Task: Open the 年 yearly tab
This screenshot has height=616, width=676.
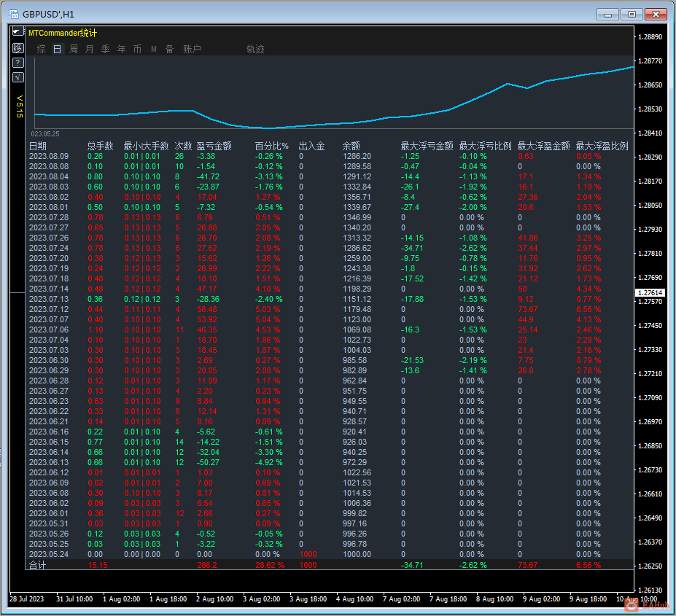Action: (x=122, y=49)
